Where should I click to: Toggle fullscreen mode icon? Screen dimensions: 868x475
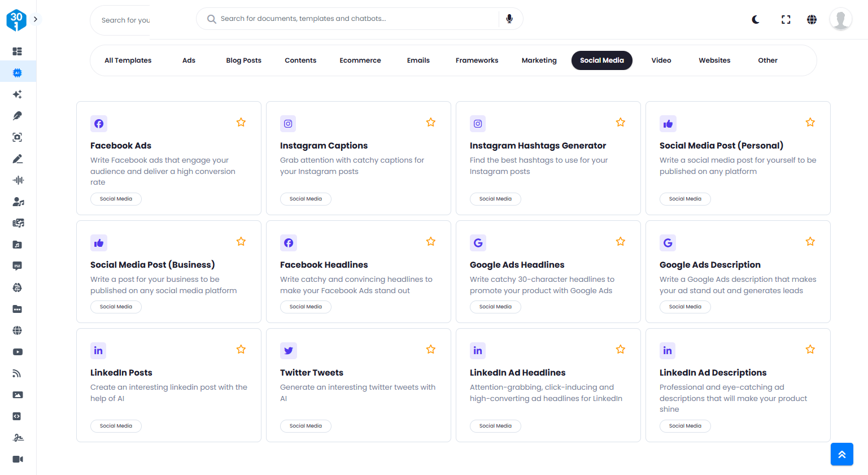coord(786,20)
